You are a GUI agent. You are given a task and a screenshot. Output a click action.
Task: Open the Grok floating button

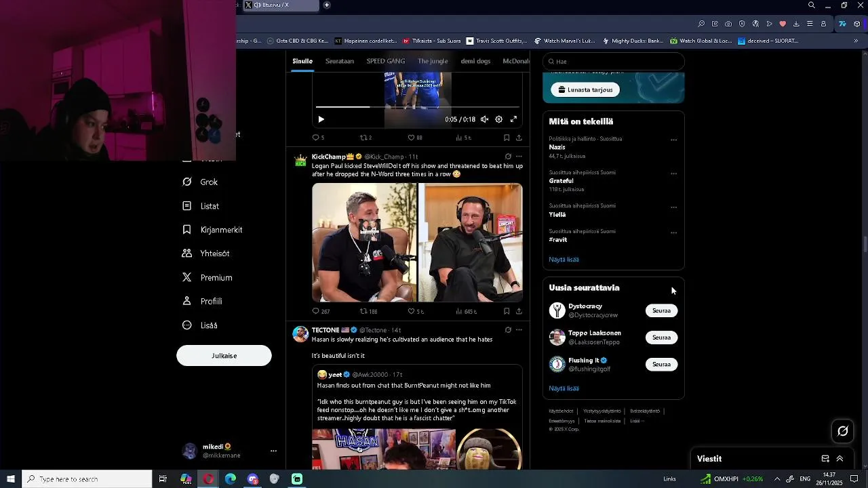(843, 431)
